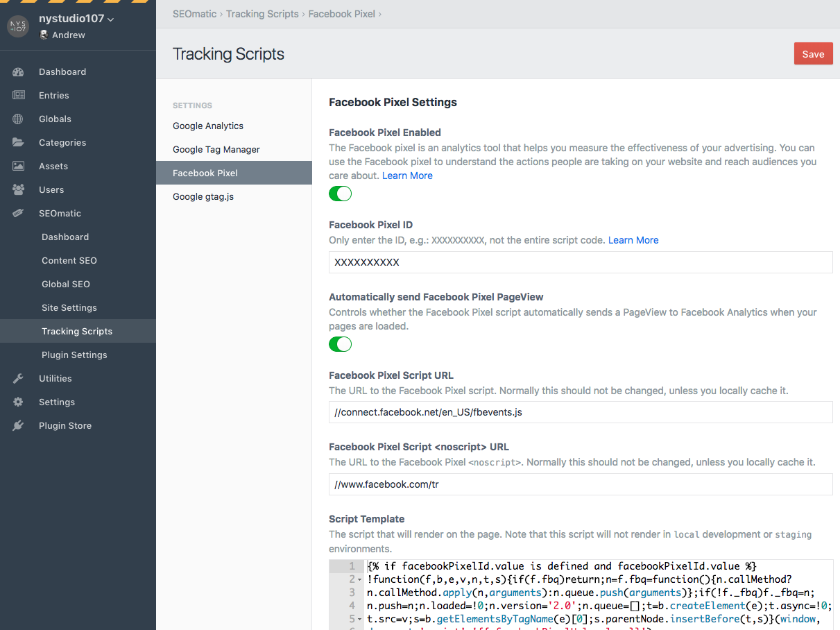Click the Dashboard gauge icon in sidebar
Image resolution: width=840 pixels, height=630 pixels.
18,71
